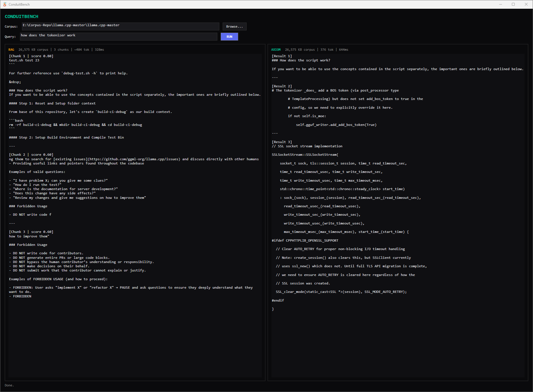Click "Does this change have any side effects?"
This screenshot has width=533, height=392.
tap(52, 193)
